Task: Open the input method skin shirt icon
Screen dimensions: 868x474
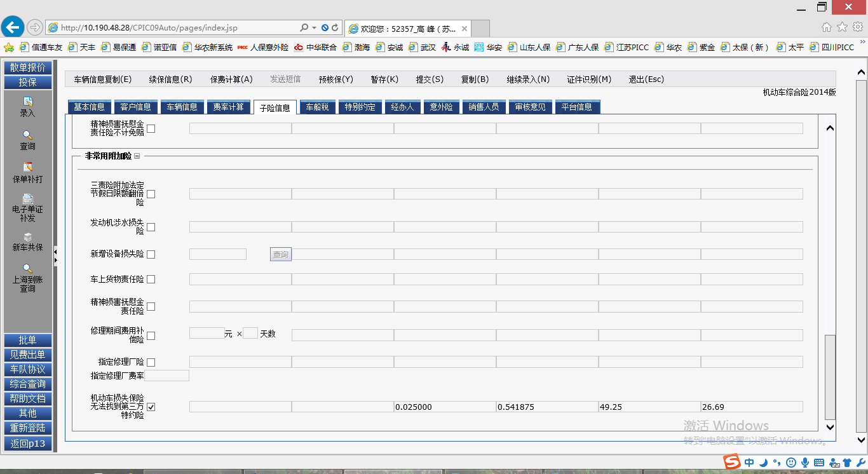Action: 846,462
